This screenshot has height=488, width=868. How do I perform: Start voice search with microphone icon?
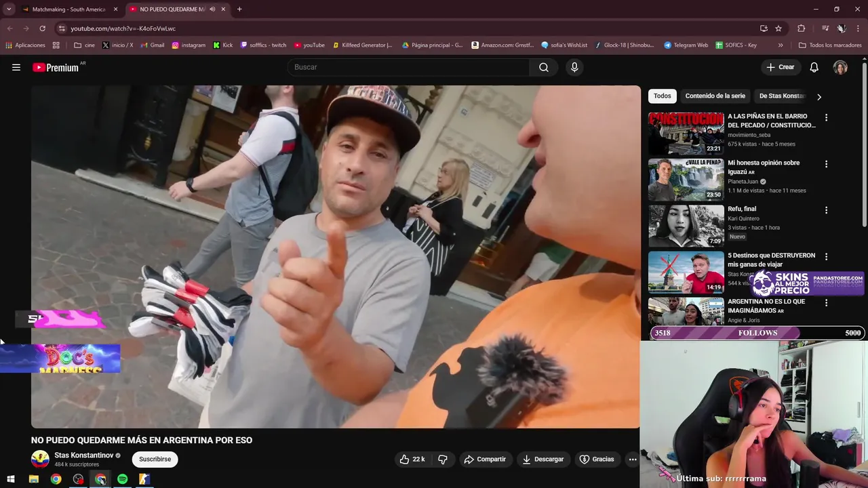pos(574,67)
